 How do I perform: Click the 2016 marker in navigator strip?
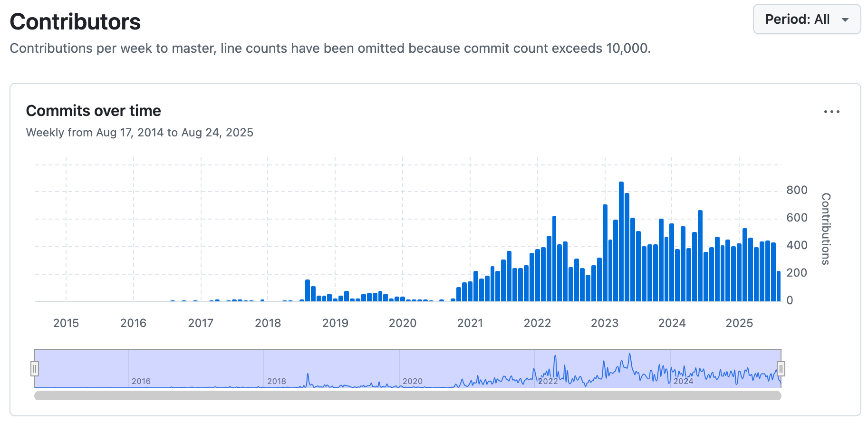pos(141,381)
